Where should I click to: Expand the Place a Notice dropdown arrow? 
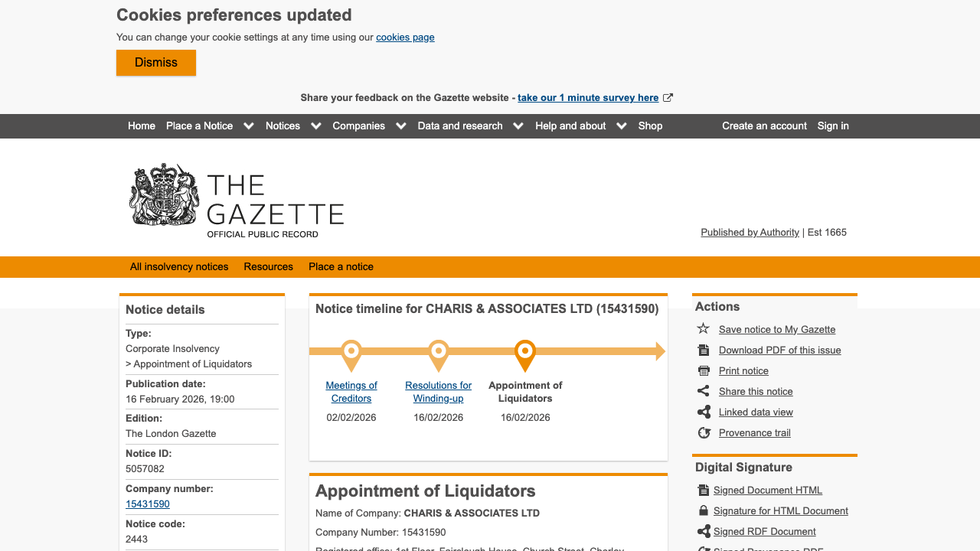[249, 126]
